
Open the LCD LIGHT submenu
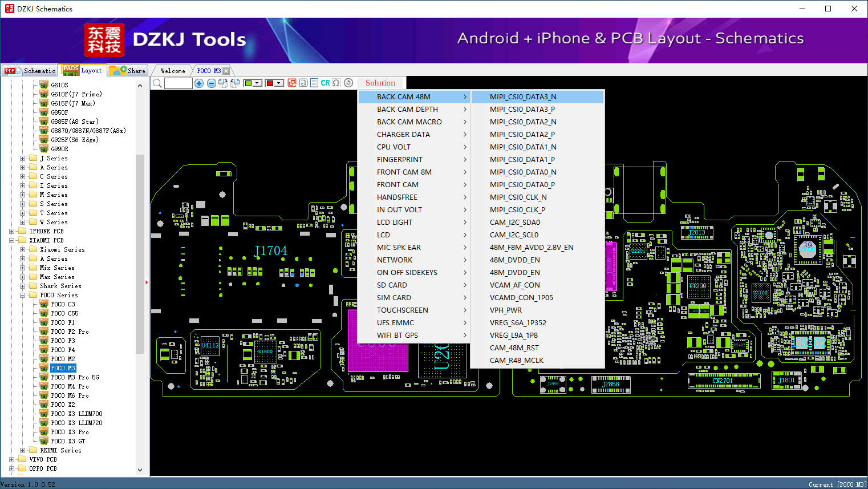(415, 223)
